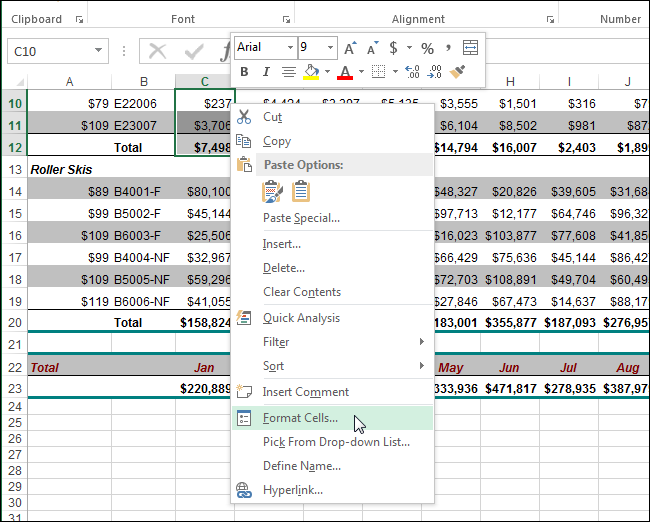Expand the Borders dropdown arrow
Image resolution: width=650 pixels, height=522 pixels.
[x=395, y=72]
